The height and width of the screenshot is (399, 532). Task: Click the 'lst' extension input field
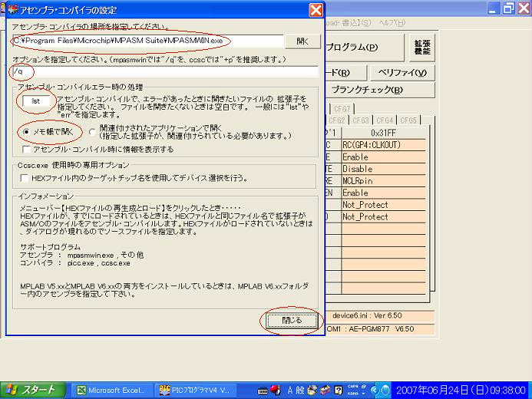click(x=36, y=101)
